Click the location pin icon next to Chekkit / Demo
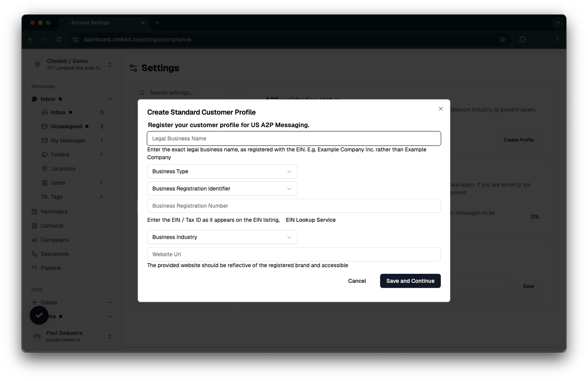The width and height of the screenshot is (588, 381). (38, 65)
